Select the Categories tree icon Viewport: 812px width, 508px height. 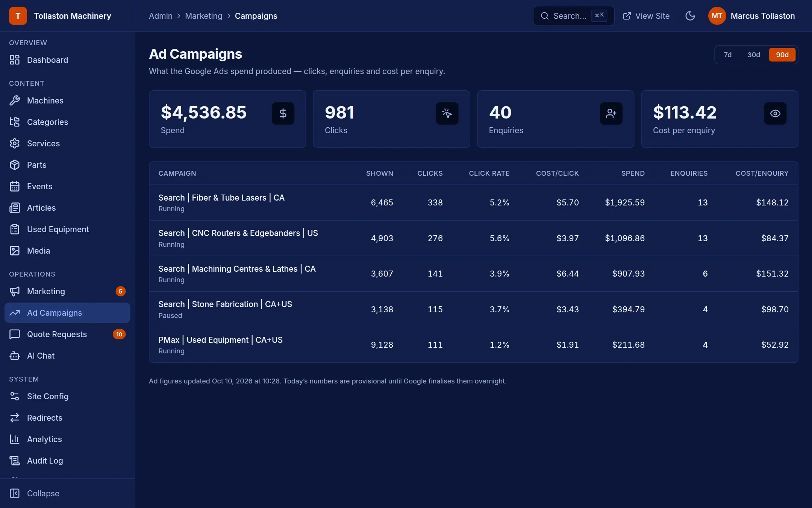[15, 122]
